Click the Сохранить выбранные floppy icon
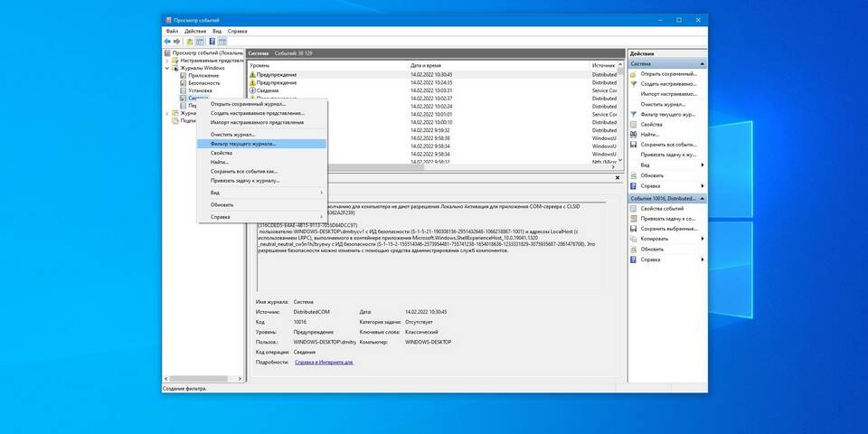The image size is (868, 434). [633, 229]
